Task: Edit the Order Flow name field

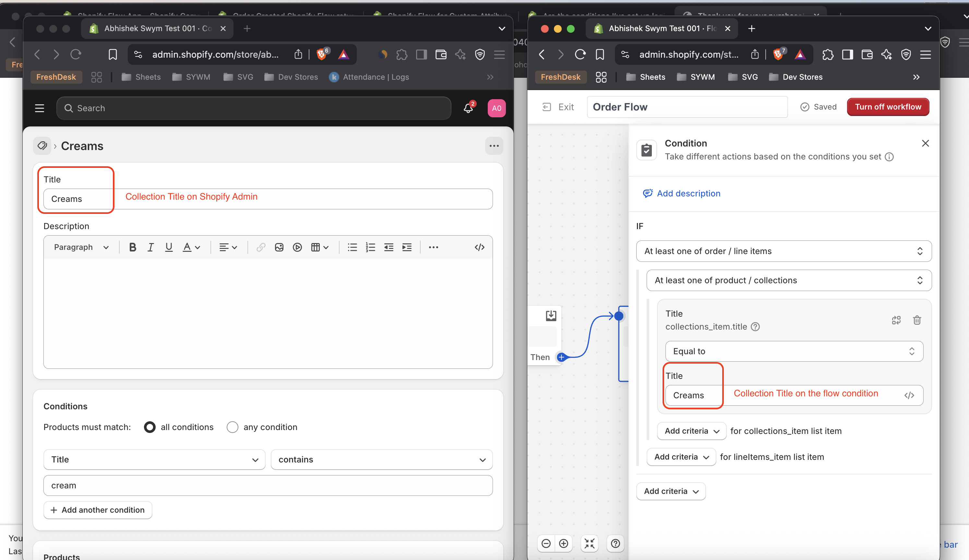Action: click(687, 107)
